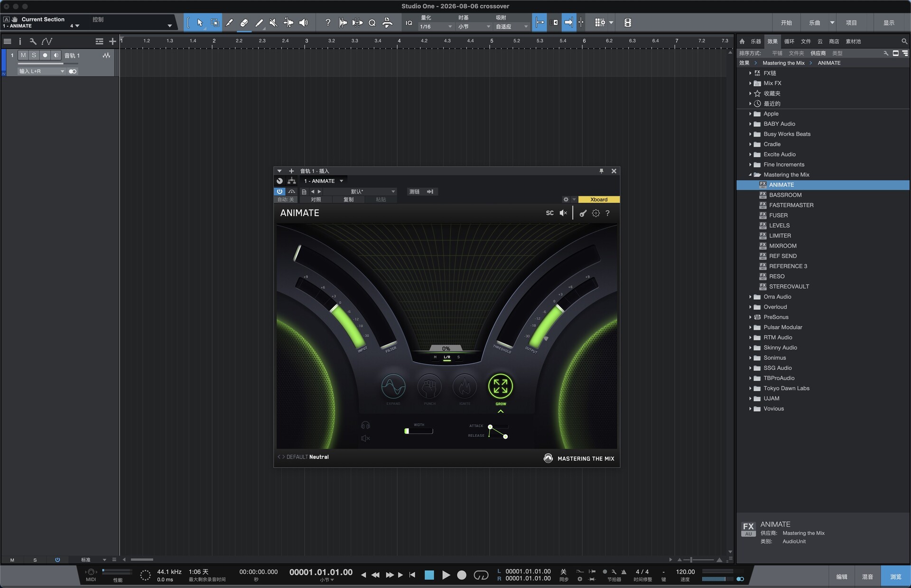This screenshot has width=911, height=588.
Task: Expand the Tokyo Dawn Labs folder
Action: pyautogui.click(x=750, y=388)
